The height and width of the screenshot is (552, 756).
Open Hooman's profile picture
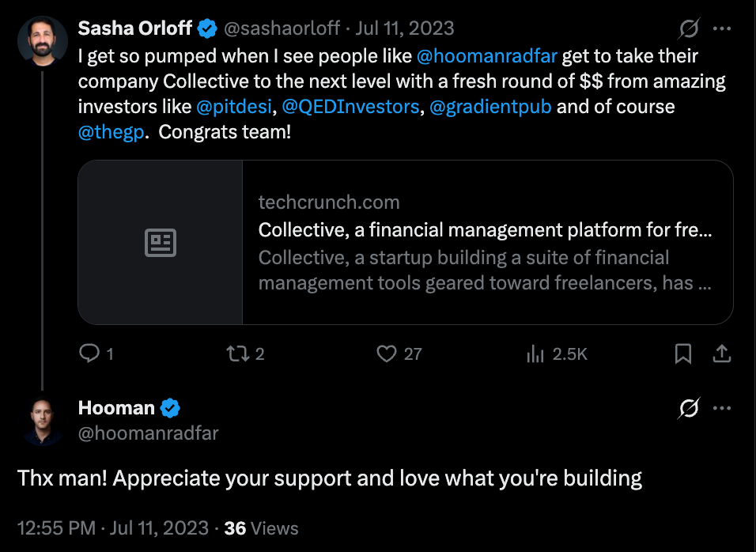[x=42, y=420]
